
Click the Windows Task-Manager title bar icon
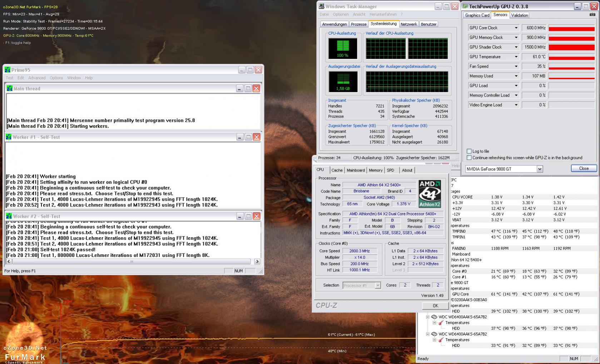pos(322,6)
